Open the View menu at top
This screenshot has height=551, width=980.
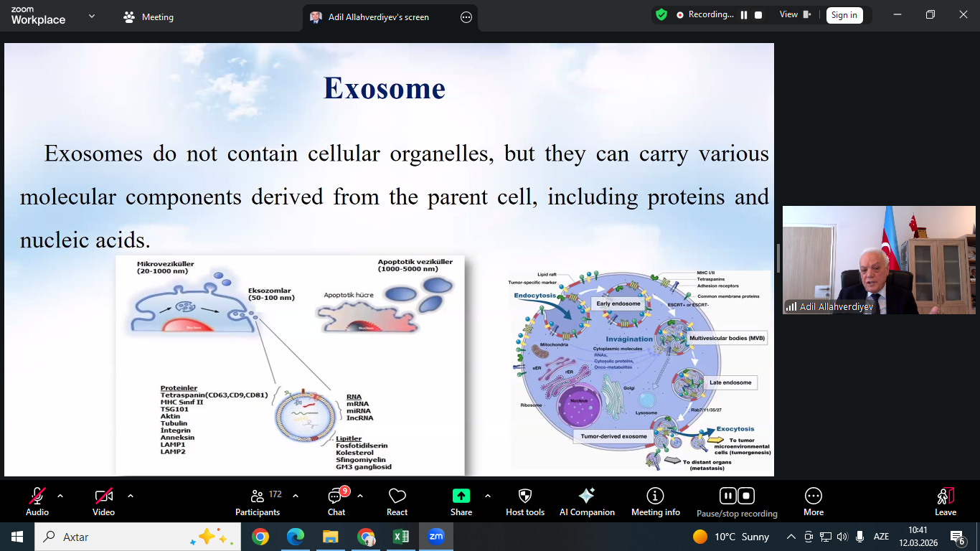795,14
